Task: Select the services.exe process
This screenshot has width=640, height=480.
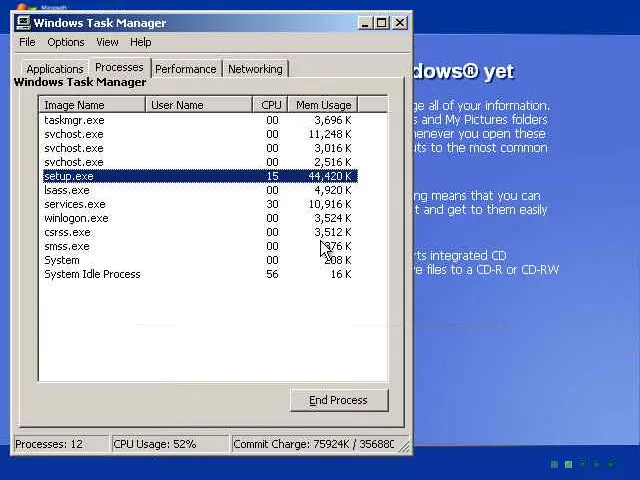Action: [x=200, y=204]
